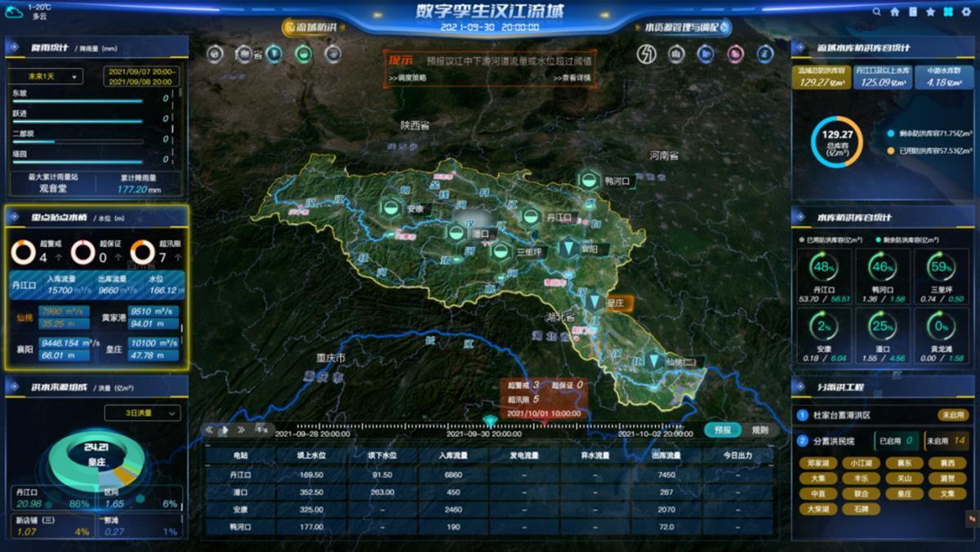The image size is (980, 552).
Task: Click the cyan four-square grid icon
Action: [x=947, y=12]
